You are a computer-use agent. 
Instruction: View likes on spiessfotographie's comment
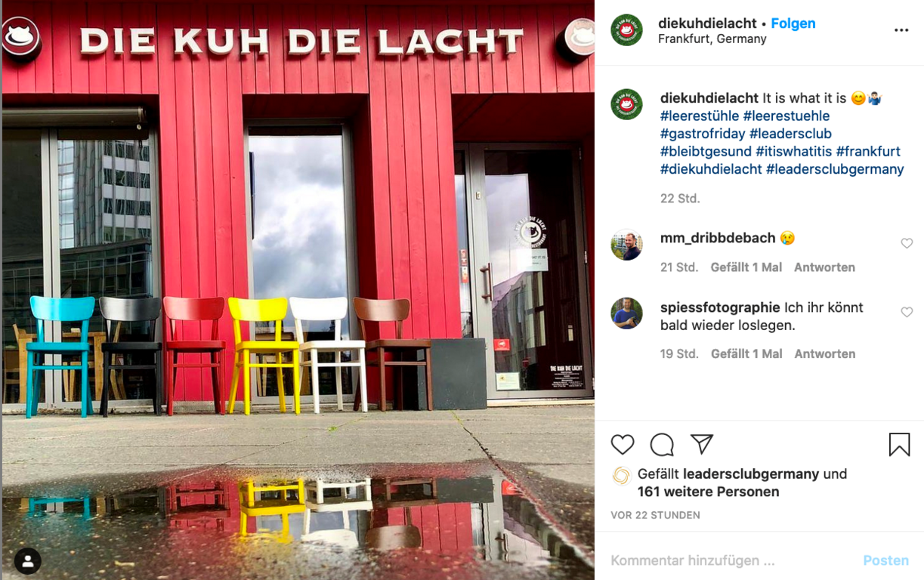click(746, 353)
